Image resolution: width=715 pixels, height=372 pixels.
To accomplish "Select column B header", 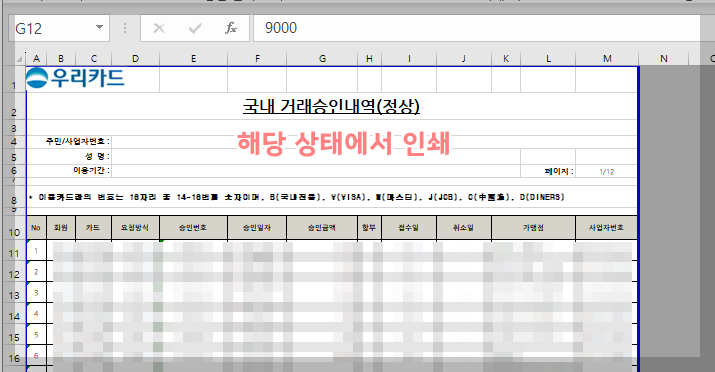I will (61, 59).
